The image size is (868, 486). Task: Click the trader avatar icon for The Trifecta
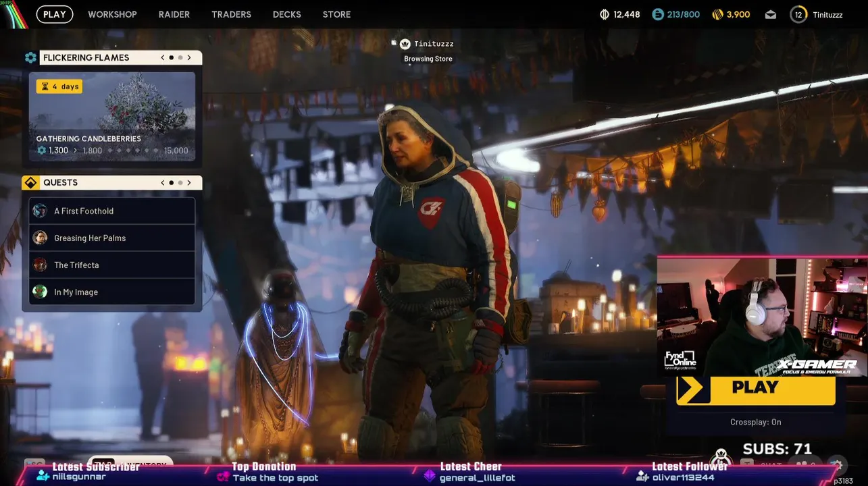coord(41,265)
